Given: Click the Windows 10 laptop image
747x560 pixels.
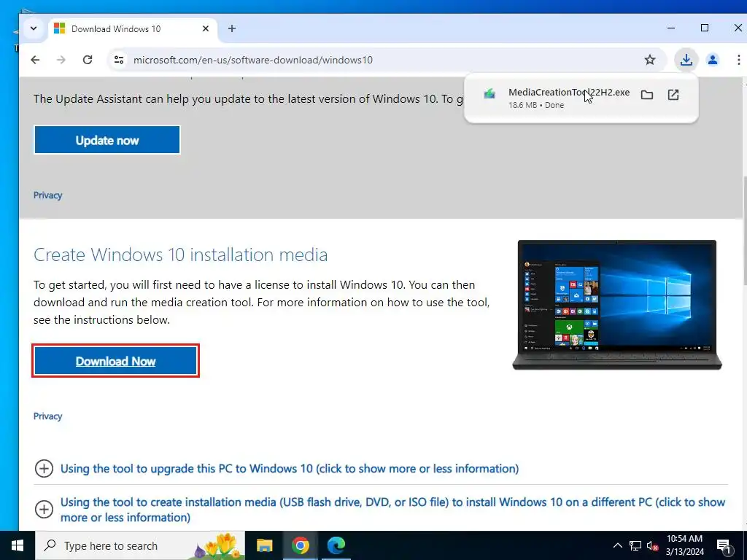Looking at the screenshot, I should pyautogui.click(x=617, y=305).
